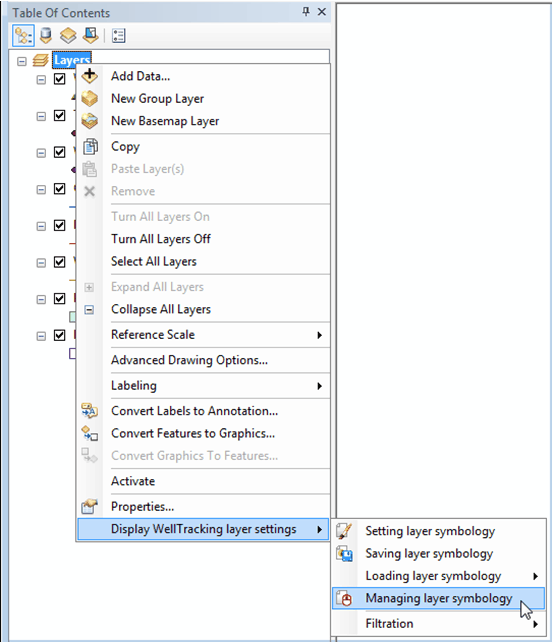Open the Table Of Contents Options icon
The width and height of the screenshot is (553, 643).
[118, 36]
